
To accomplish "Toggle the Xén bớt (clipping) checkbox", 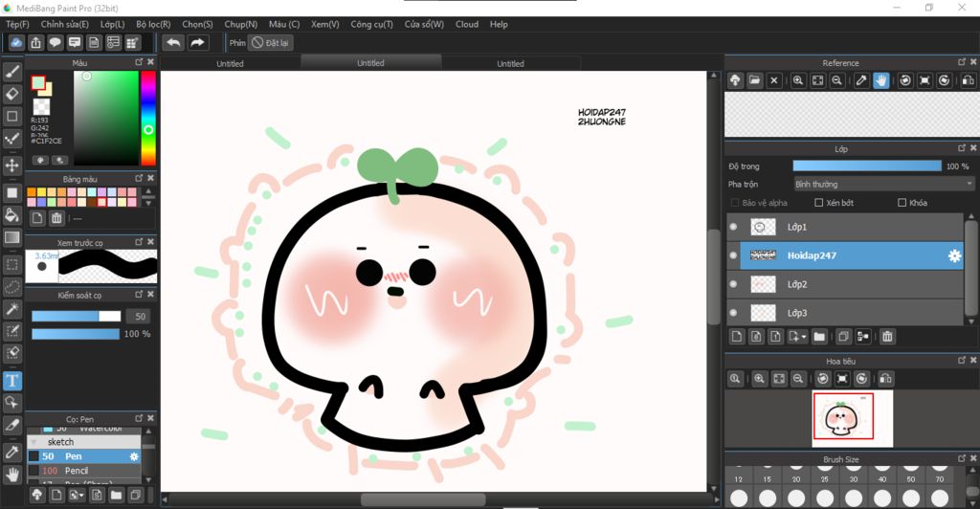I will [819, 202].
